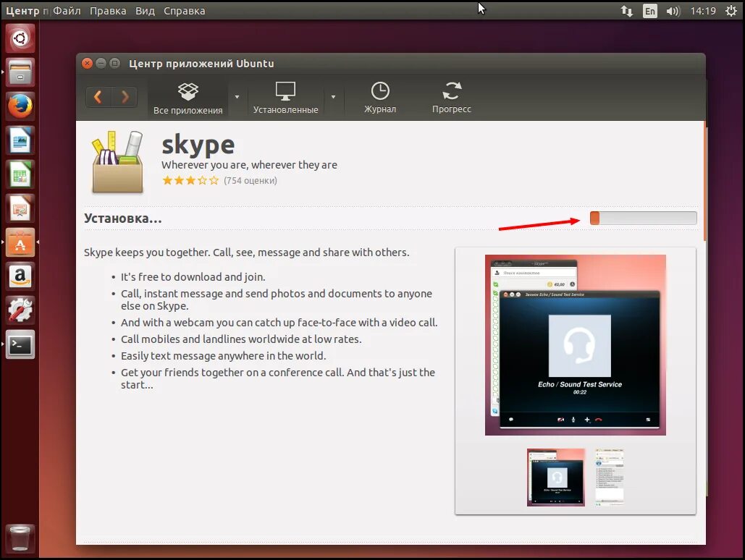This screenshot has height=560, width=745.
Task: Launch LibreOffice Calc from launcher
Action: (x=20, y=174)
